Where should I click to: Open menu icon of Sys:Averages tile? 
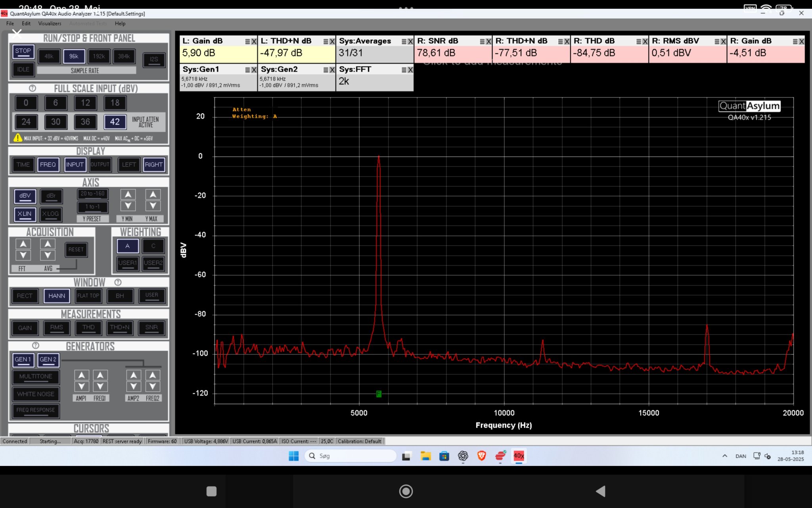click(404, 42)
